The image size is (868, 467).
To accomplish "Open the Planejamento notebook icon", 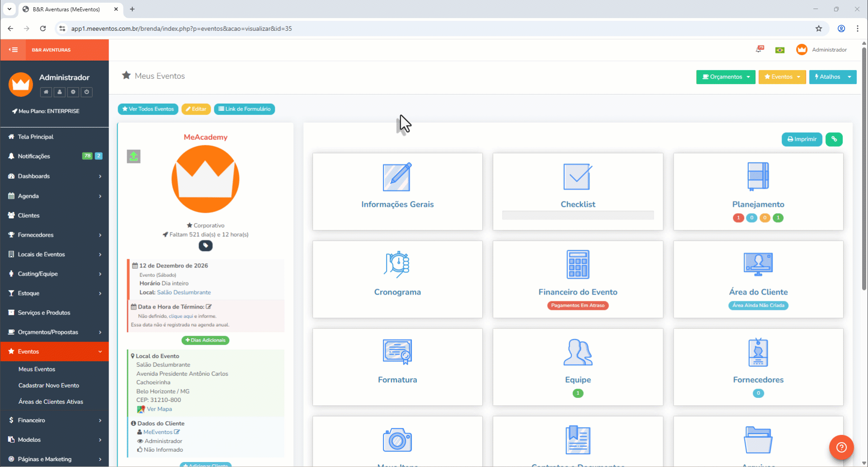I will pos(758,176).
